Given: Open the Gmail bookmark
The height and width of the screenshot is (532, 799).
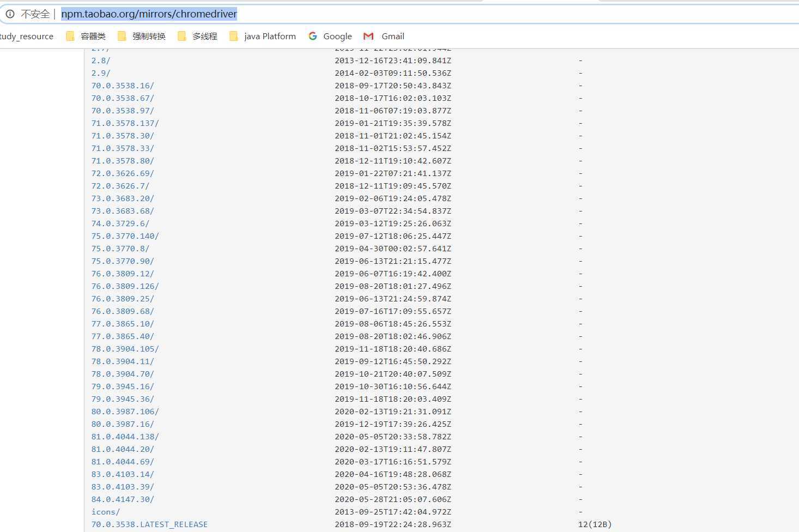Looking at the screenshot, I should [x=384, y=36].
